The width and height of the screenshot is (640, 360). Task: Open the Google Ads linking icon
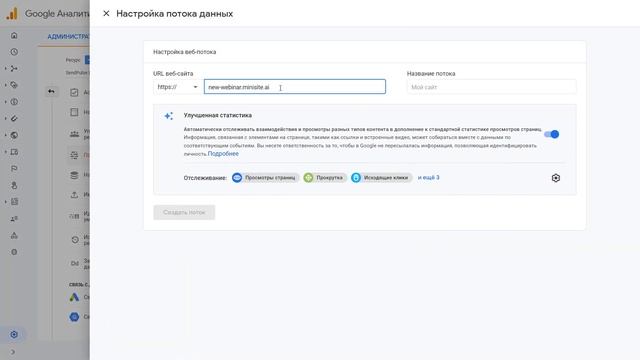(x=74, y=297)
